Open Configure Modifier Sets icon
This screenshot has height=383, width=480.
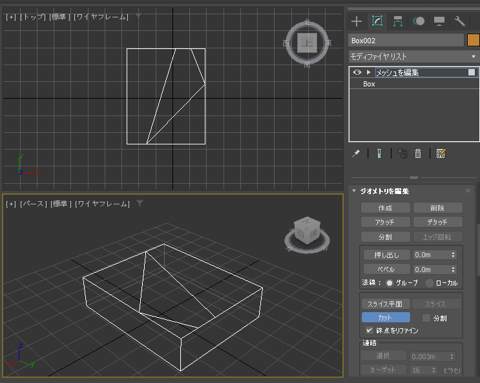tap(441, 154)
